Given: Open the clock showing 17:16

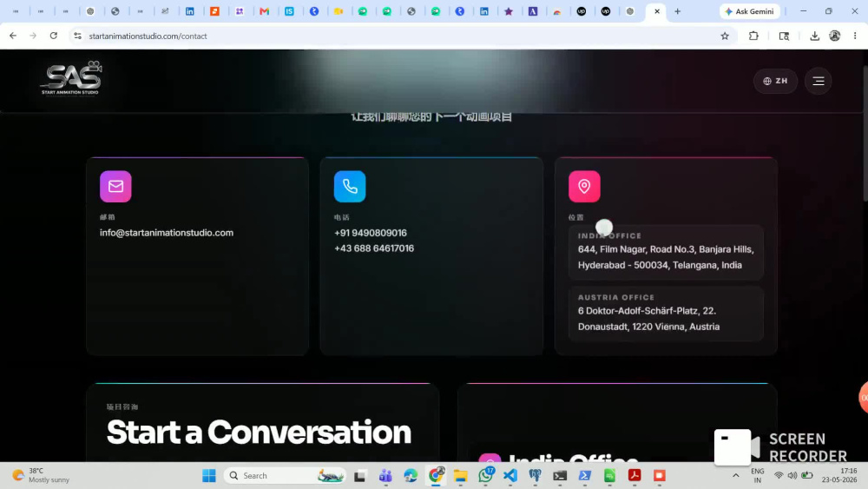Looking at the screenshot, I should pos(839,476).
